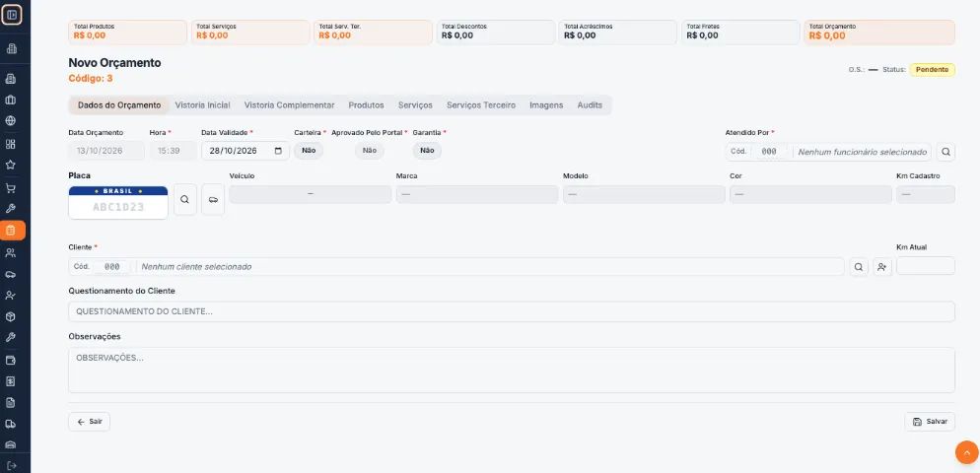The width and height of the screenshot is (980, 473).
Task: Click the Hora field showing 15:39
Action: (x=174, y=151)
